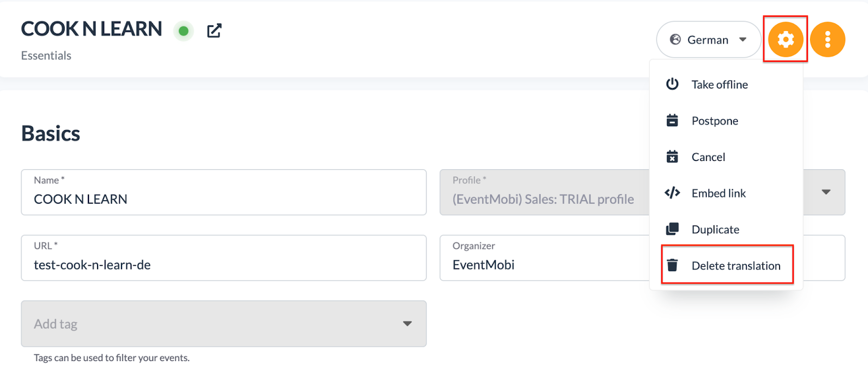Open the German language dropdown

[x=709, y=40]
